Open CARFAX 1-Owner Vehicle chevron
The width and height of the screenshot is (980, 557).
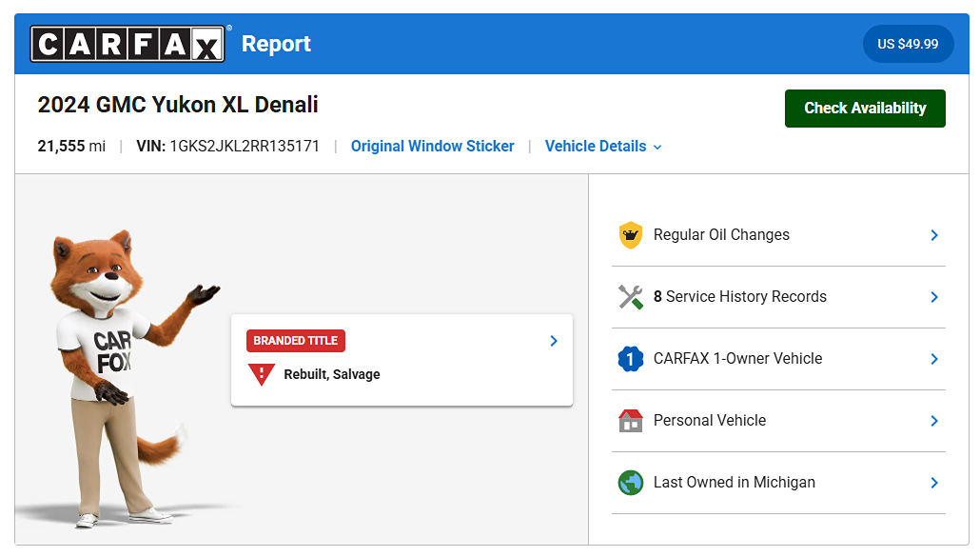[934, 359]
